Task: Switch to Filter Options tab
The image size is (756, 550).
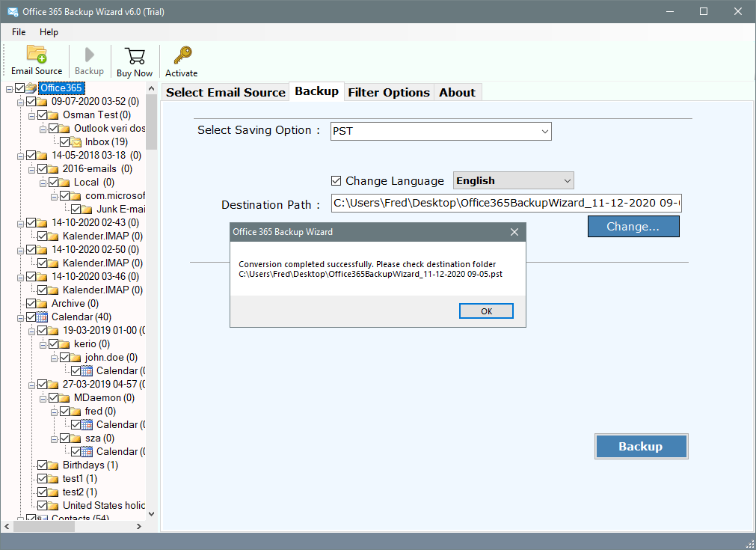Action: click(389, 92)
